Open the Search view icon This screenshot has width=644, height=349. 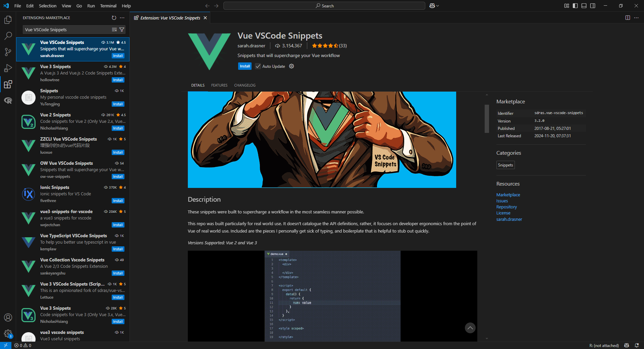coord(8,36)
